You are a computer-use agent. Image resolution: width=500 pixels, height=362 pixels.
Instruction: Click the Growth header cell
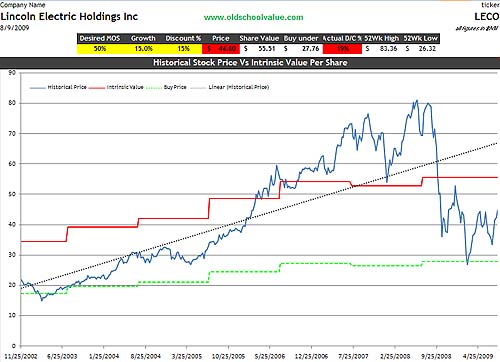[x=143, y=38]
